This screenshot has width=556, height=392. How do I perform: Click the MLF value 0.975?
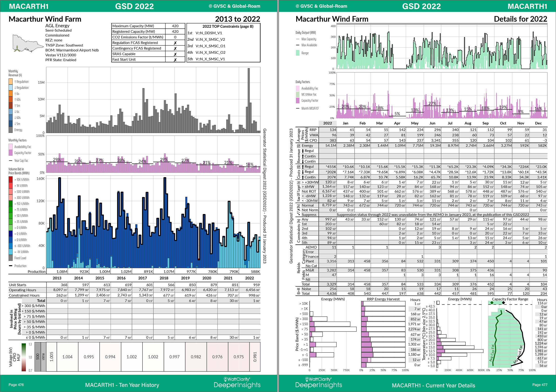click(238, 357)
